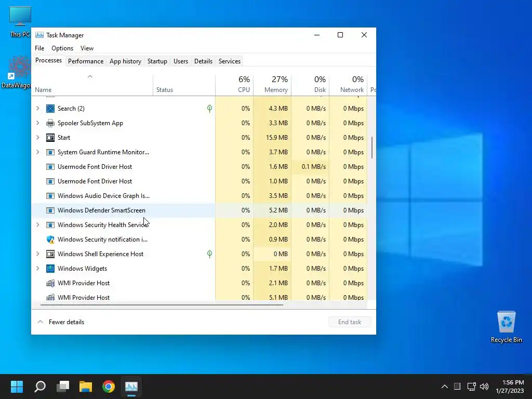Switch to the App history tab
Viewport: 532px width, 399px height.
click(125, 61)
